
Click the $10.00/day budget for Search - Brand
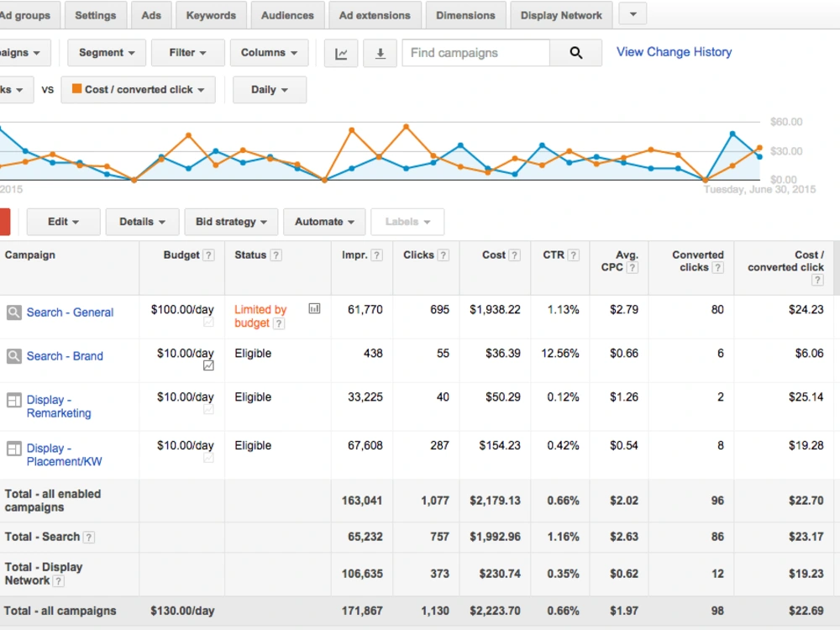point(186,354)
